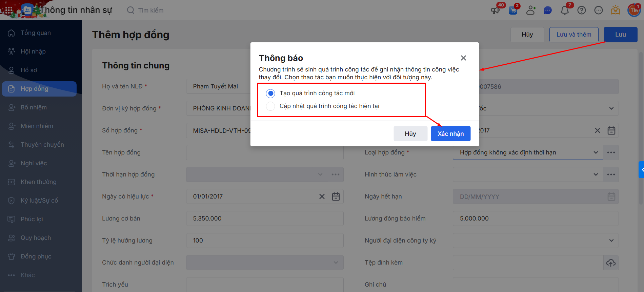Screen dimensions: 644x292
Task: Click the megaphone announcements icon
Action: pos(496,10)
